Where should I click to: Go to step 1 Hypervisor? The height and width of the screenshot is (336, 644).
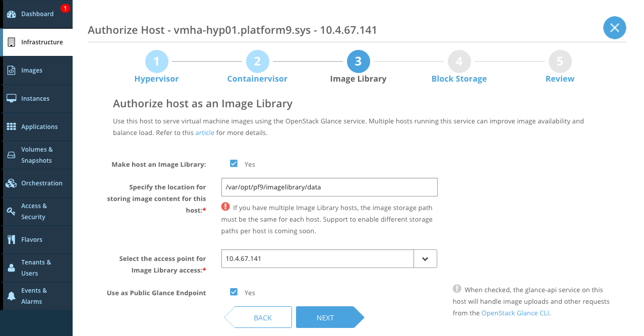point(156,62)
